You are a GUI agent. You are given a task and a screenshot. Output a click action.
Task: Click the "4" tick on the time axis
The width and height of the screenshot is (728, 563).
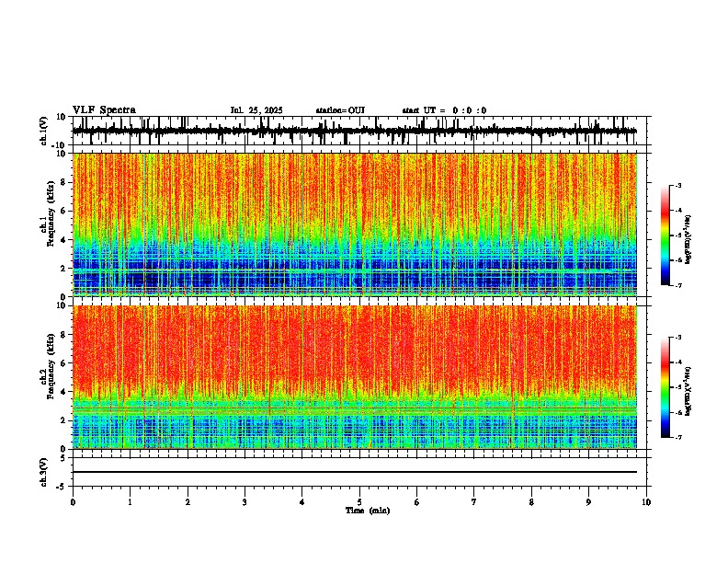pos(302,501)
